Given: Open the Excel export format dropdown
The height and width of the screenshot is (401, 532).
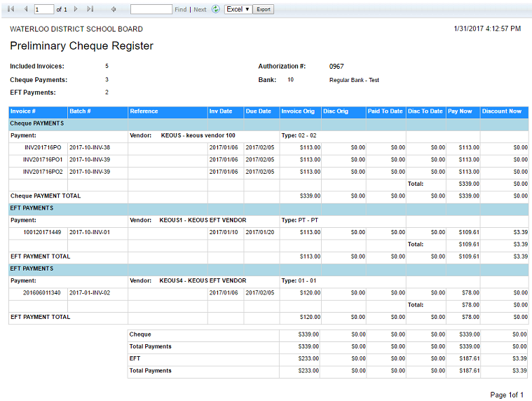Looking at the screenshot, I should click(x=238, y=9).
